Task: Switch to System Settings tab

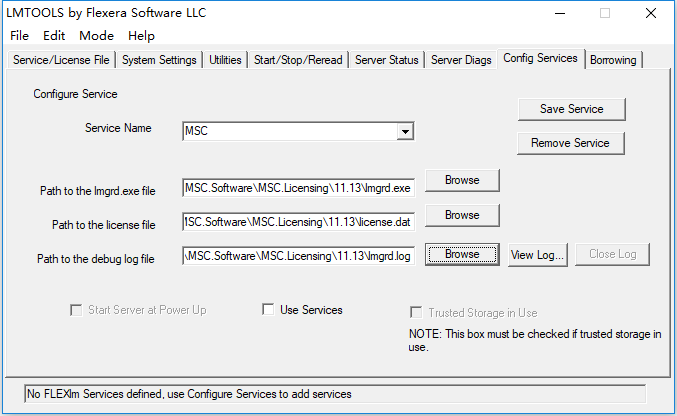Action: (159, 60)
